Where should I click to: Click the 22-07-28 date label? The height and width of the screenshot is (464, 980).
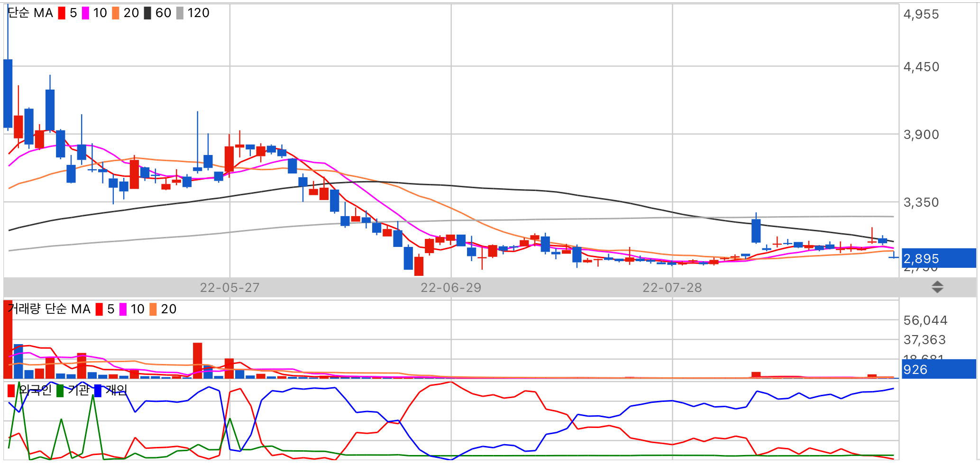672,288
